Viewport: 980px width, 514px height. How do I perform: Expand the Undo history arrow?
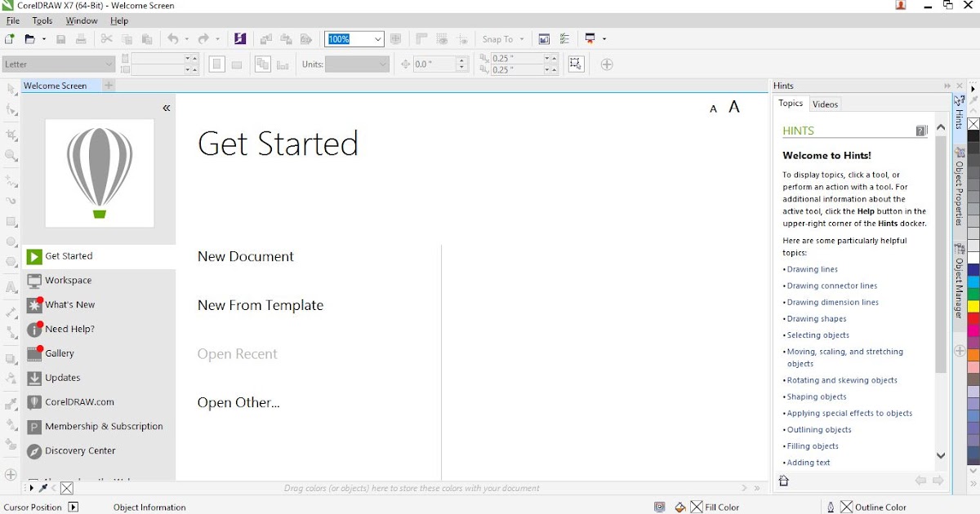pos(186,38)
